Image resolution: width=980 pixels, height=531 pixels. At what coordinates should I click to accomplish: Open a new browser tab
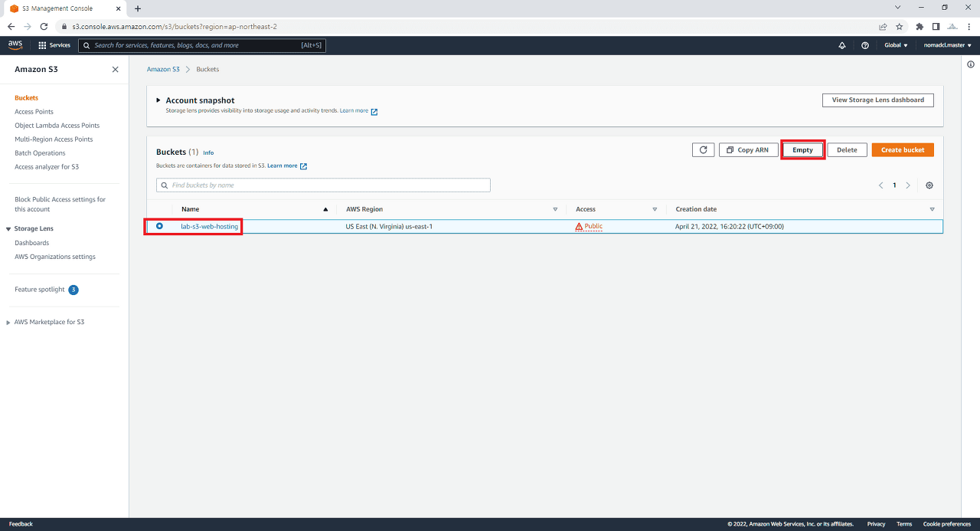point(138,8)
